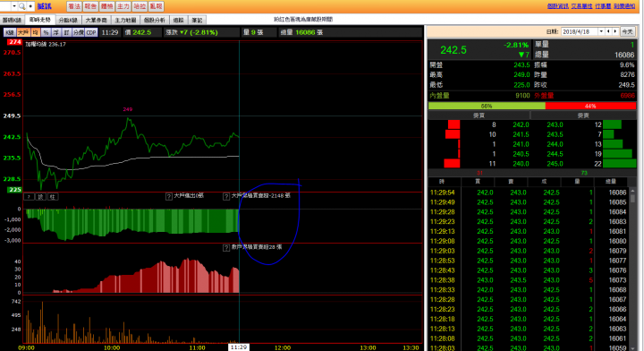Click the dot button beside search icon
Viewport: 644px width, 351px height.
click(30, 6)
